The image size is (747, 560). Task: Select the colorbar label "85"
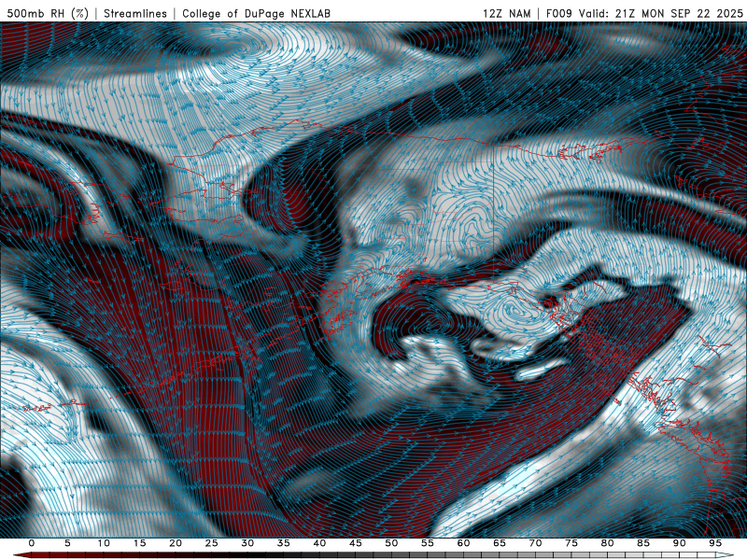[x=643, y=543]
